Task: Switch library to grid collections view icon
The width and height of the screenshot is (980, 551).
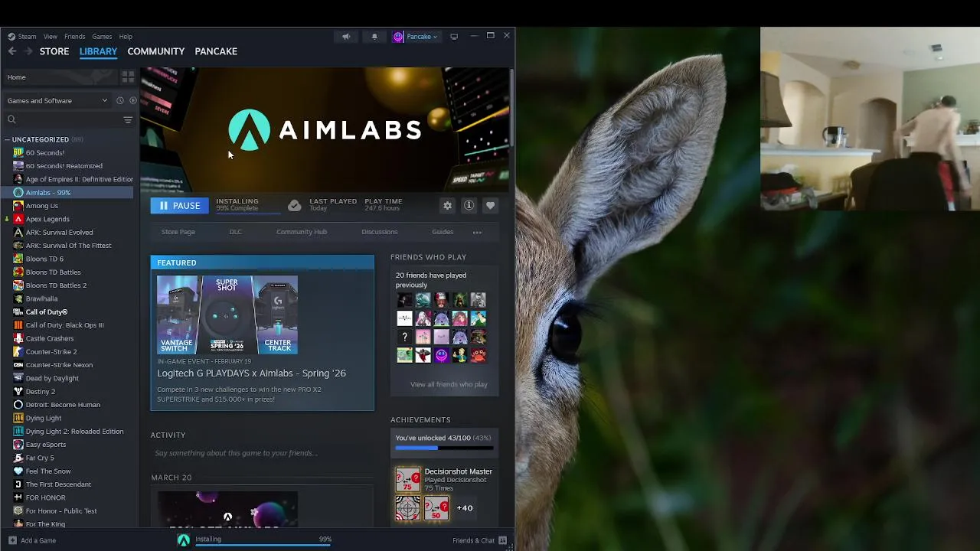Action: coord(128,77)
